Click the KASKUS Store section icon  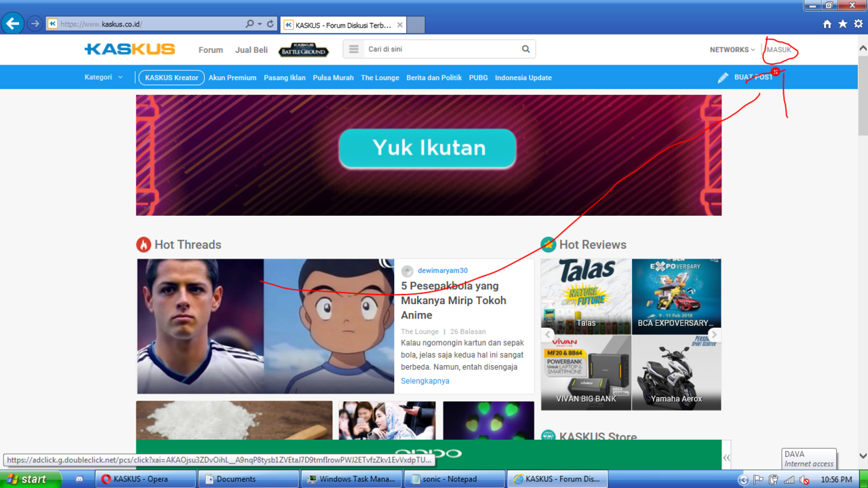pyautogui.click(x=548, y=437)
